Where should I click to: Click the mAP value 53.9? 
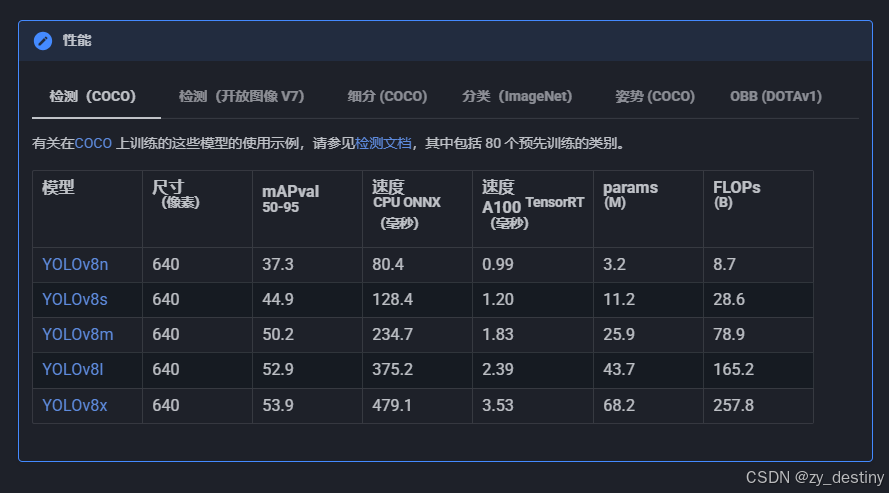pyautogui.click(x=278, y=406)
